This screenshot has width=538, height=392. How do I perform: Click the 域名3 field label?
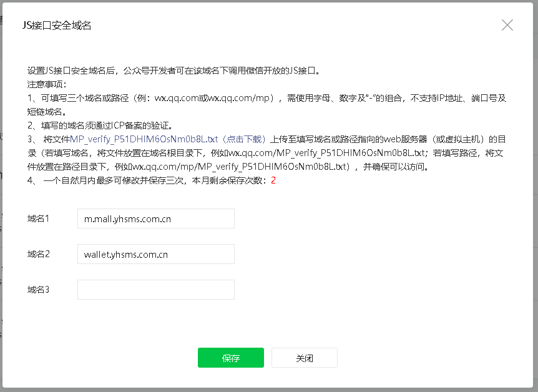point(38,290)
